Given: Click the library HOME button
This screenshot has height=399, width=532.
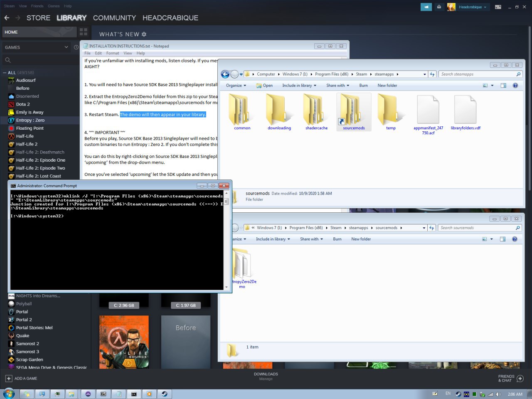Looking at the screenshot, I should (39, 32).
